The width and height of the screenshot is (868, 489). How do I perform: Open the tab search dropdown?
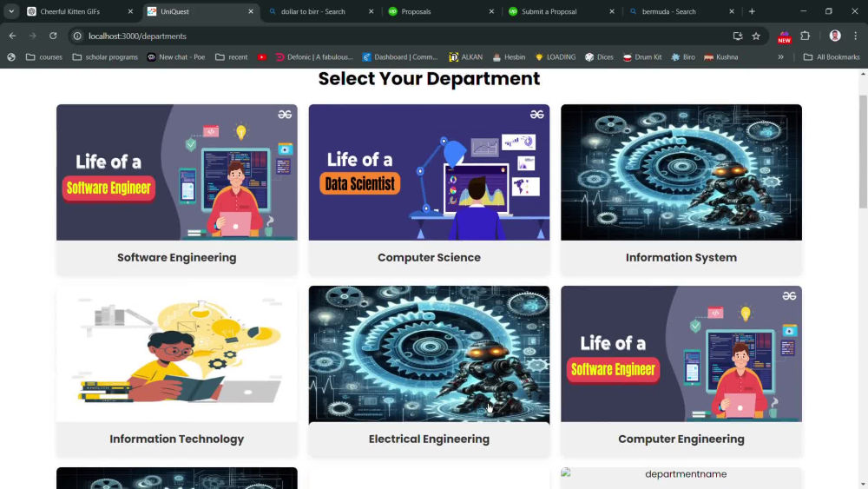coord(11,11)
